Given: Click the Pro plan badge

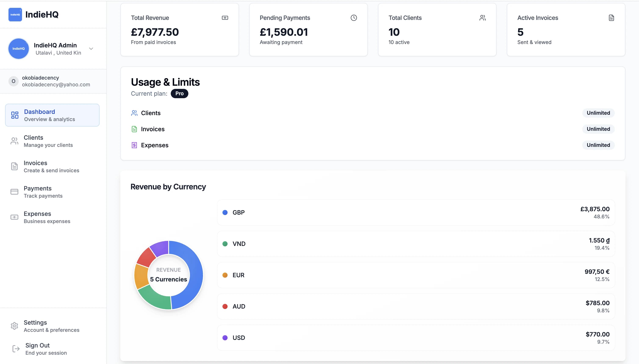Looking at the screenshot, I should pyautogui.click(x=179, y=93).
